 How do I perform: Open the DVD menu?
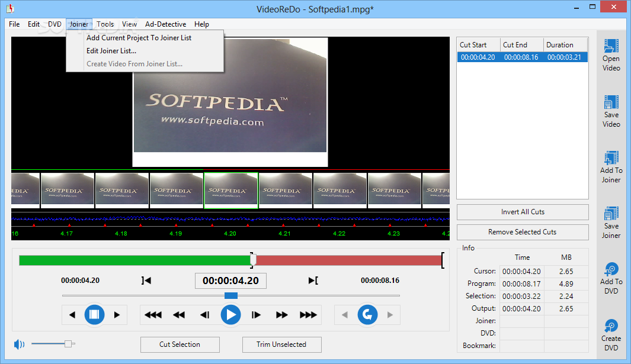55,24
